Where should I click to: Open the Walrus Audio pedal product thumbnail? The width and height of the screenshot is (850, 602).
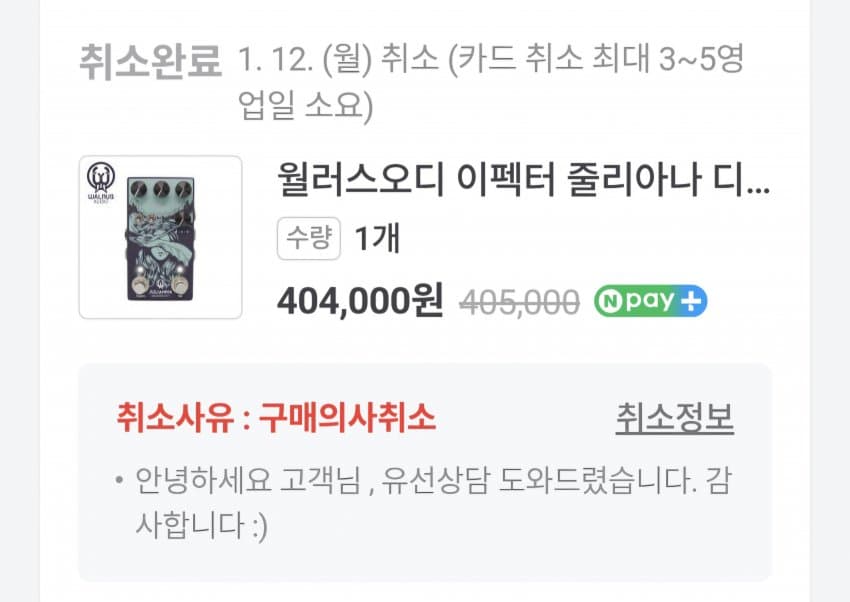(x=160, y=237)
